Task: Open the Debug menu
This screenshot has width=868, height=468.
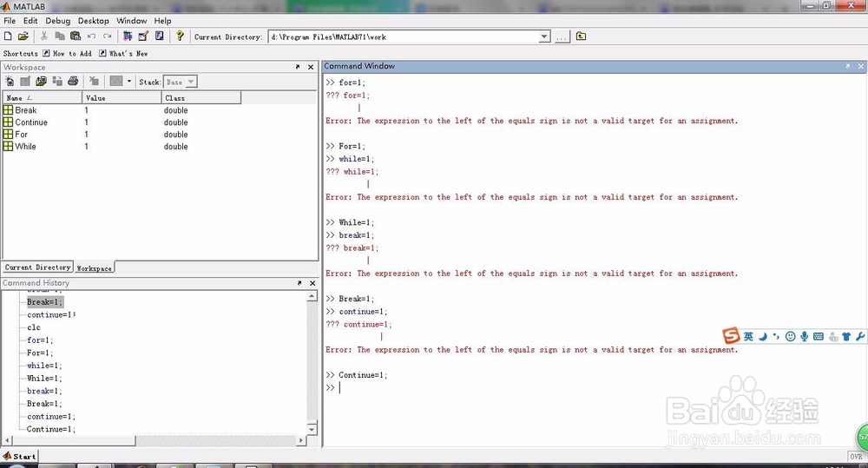Action: coord(57,21)
